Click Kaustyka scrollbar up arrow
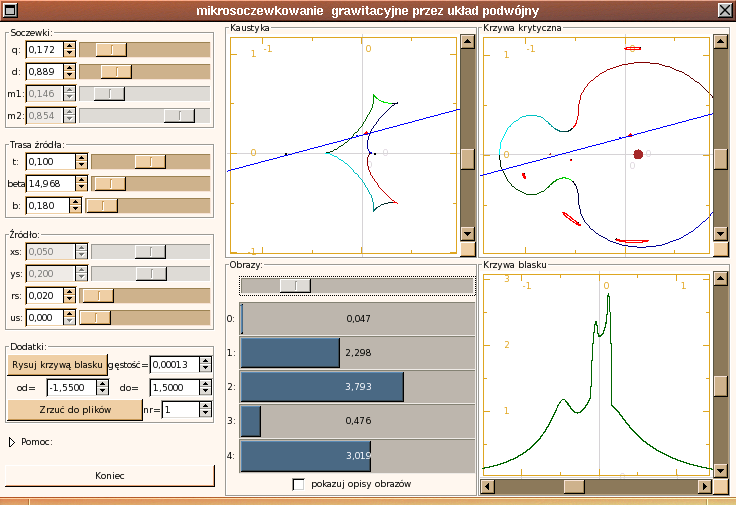Screen dimensions: 736x505 point(468,41)
